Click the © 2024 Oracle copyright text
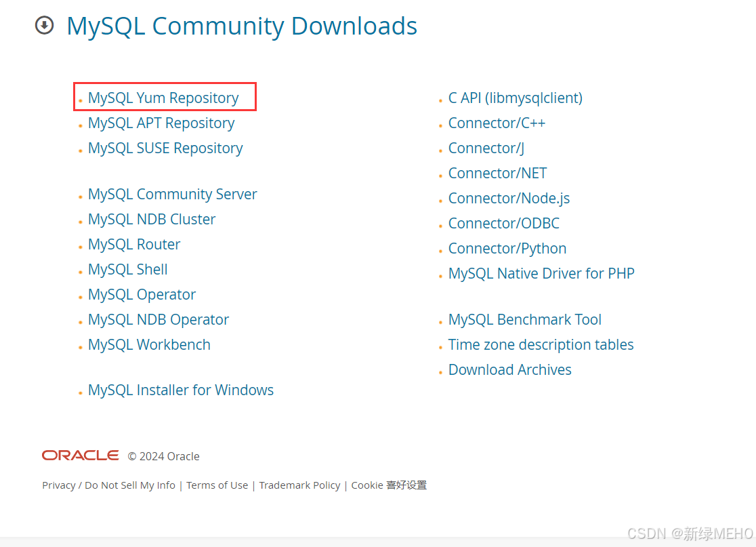Screen dimensions: 756x547 click(x=163, y=456)
